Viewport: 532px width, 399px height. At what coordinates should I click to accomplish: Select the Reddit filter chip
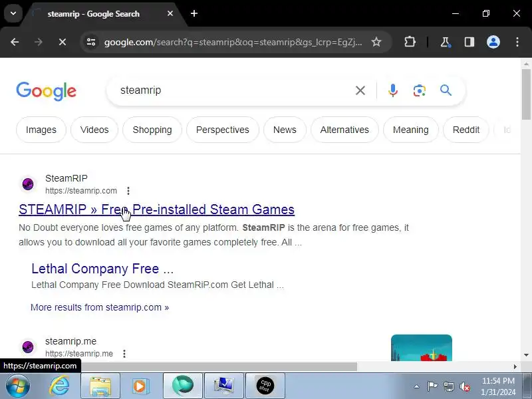pyautogui.click(x=466, y=130)
